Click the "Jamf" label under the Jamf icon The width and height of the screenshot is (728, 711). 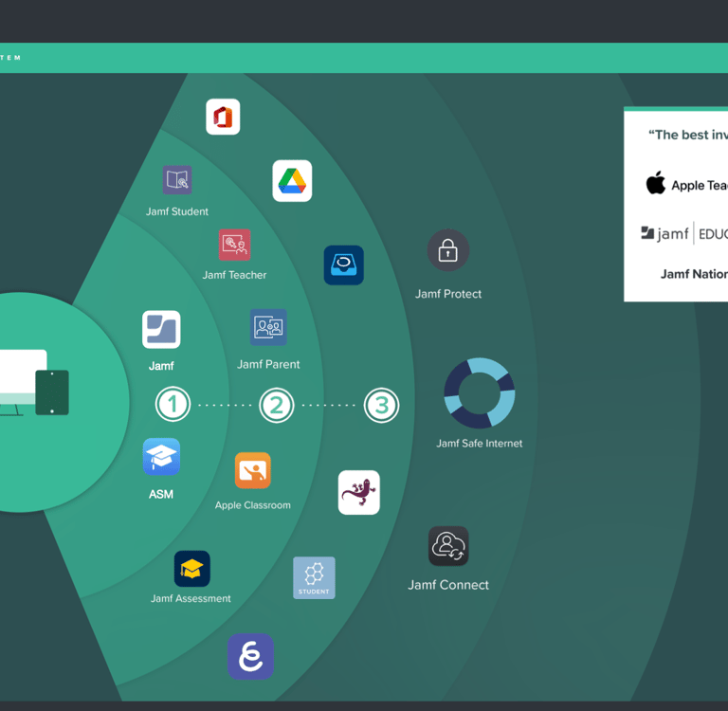click(x=161, y=366)
